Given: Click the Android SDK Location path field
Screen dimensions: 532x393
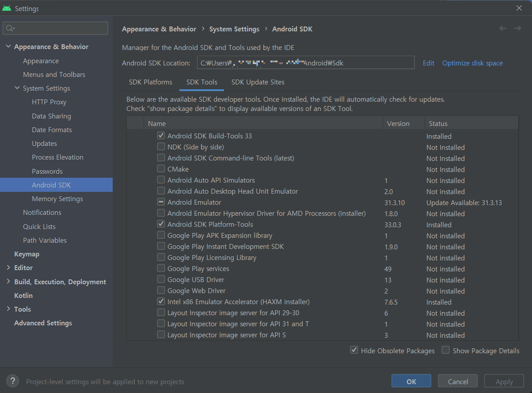Looking at the screenshot, I should pos(306,63).
